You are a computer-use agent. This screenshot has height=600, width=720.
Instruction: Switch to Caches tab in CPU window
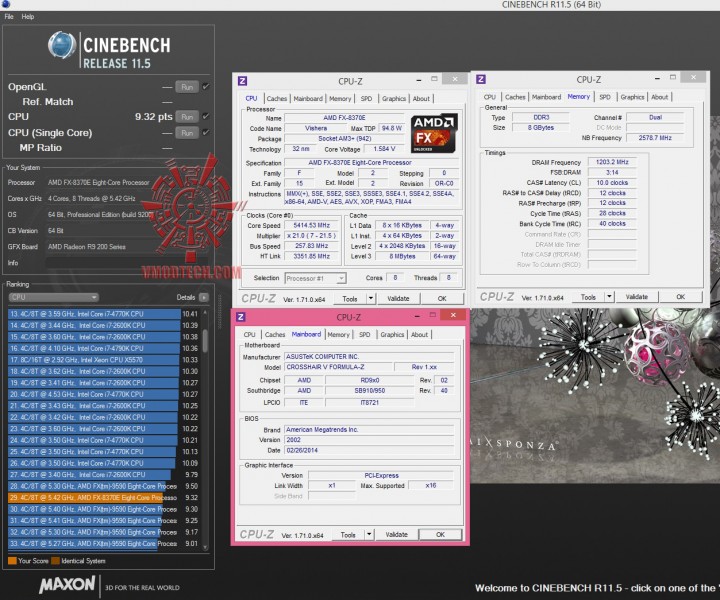pyautogui.click(x=276, y=99)
